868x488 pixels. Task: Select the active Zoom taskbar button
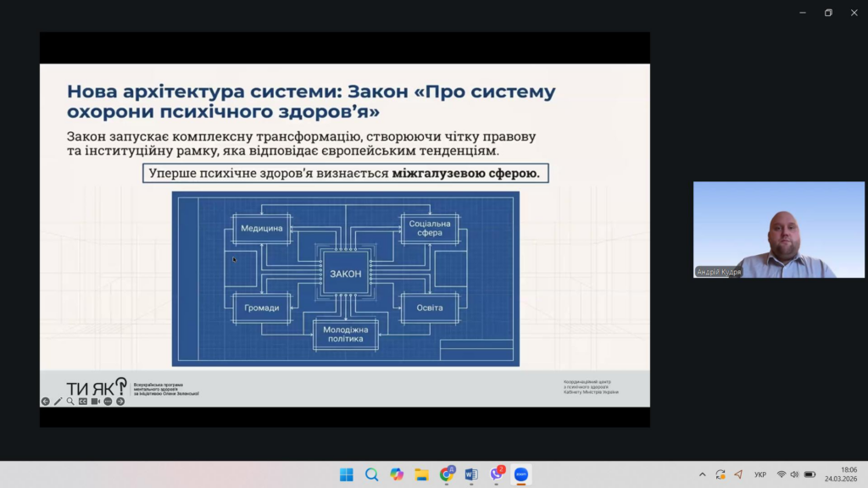pyautogui.click(x=521, y=474)
